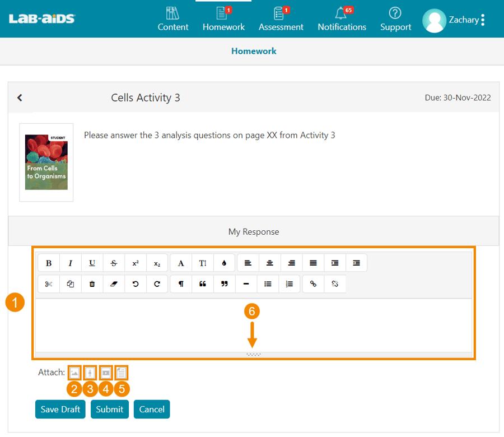Screen dimensions: 504x437
Task: Toggle underline formatting
Action: [x=92, y=263]
